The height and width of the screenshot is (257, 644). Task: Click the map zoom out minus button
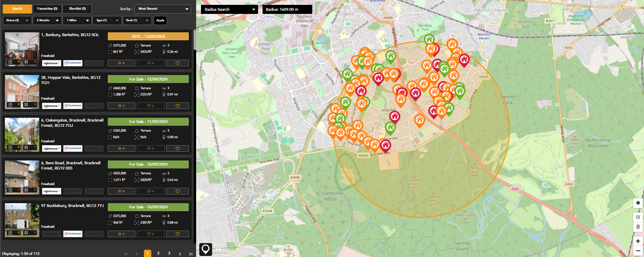click(638, 251)
